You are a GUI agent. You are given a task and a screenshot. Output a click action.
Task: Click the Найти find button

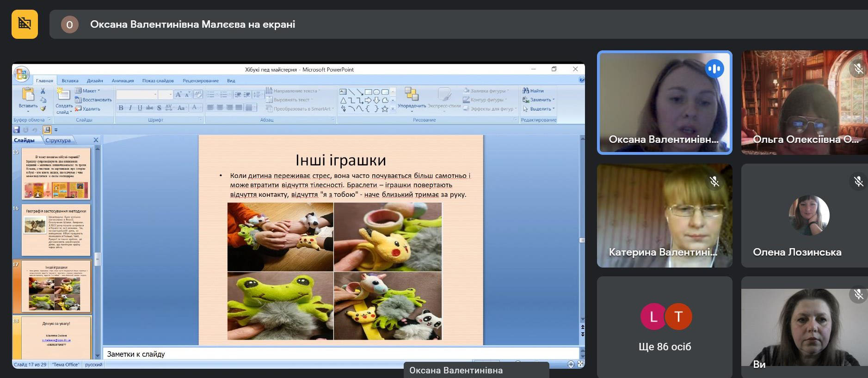[533, 91]
